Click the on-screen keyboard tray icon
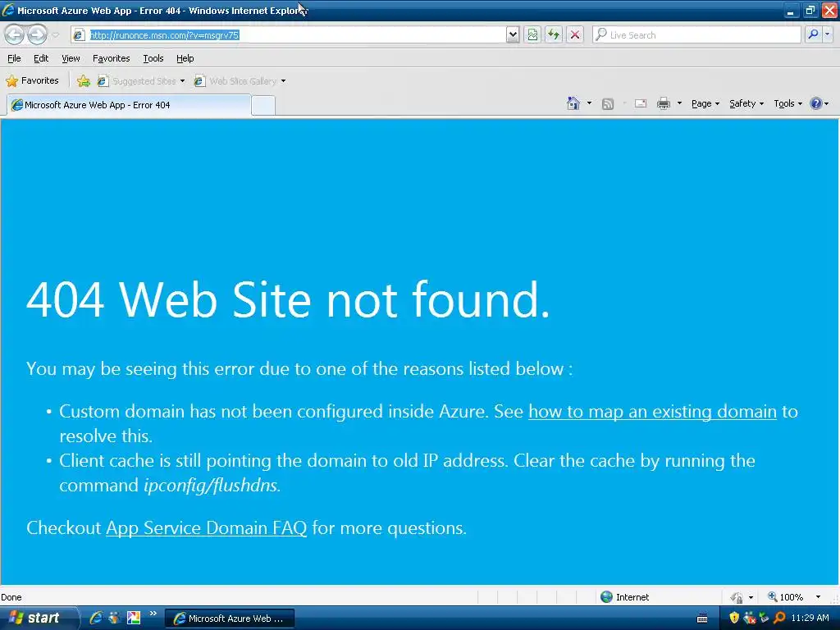The width and height of the screenshot is (840, 630). point(702,619)
